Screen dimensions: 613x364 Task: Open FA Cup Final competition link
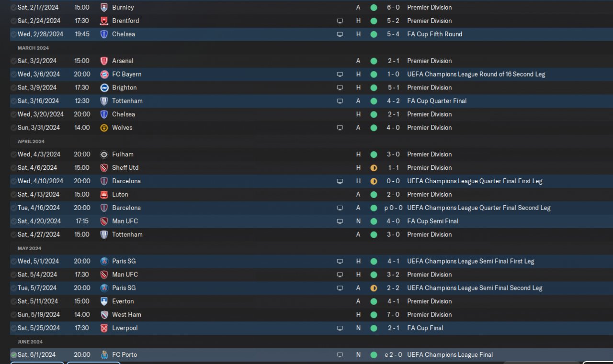pos(425,328)
